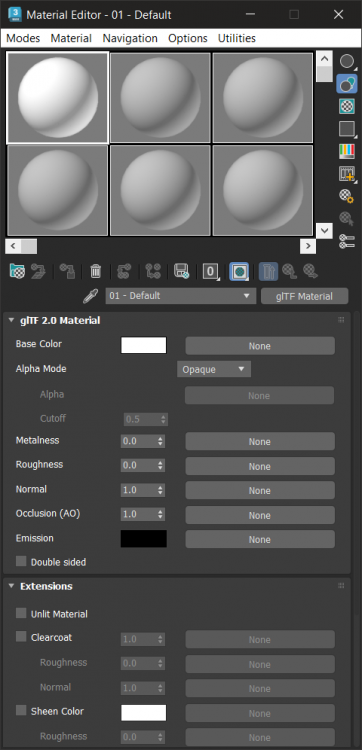This screenshot has height=750, width=362.
Task: Enable the Unlit Material checkbox
Action: pos(21,613)
